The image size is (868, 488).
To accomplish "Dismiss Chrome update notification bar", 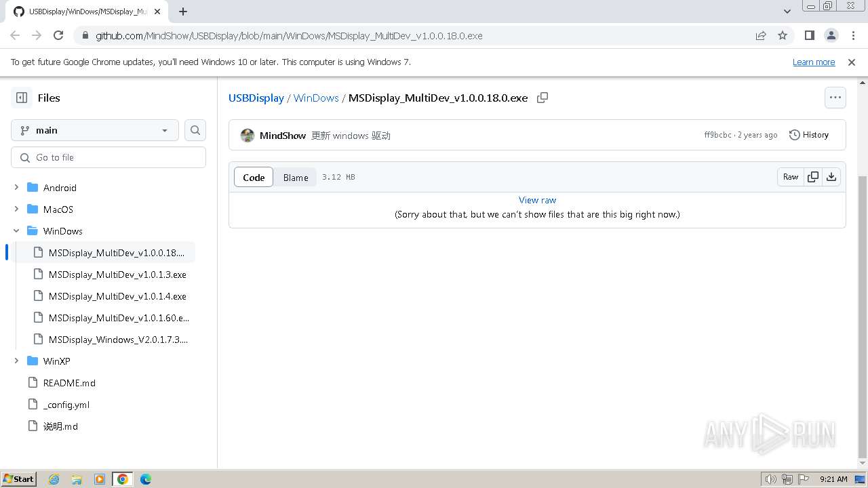I will (x=852, y=62).
